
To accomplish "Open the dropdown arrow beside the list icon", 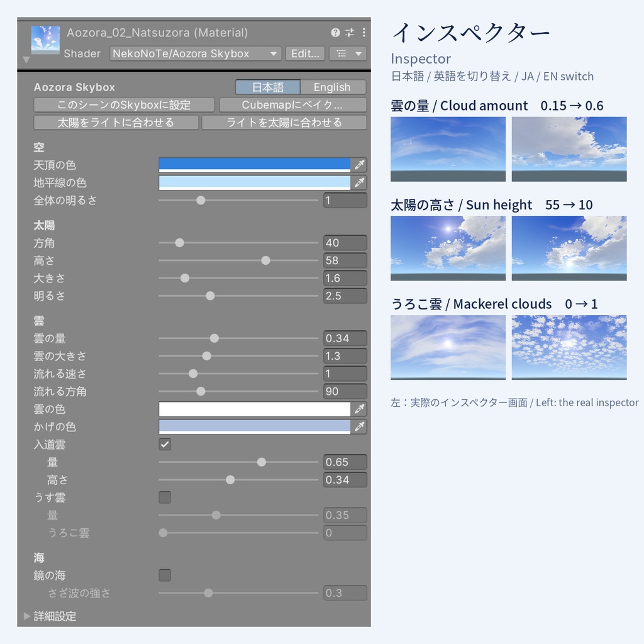I will click(358, 53).
